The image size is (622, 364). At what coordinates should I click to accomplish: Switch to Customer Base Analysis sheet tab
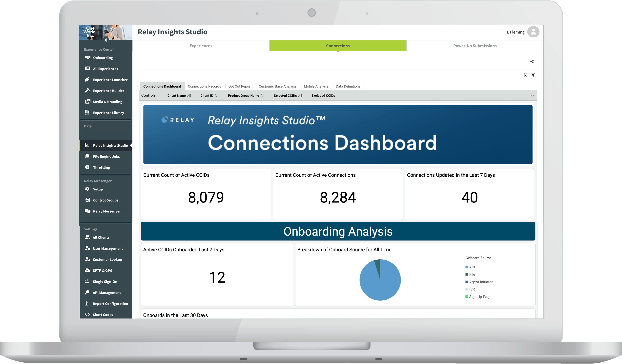[x=277, y=86]
